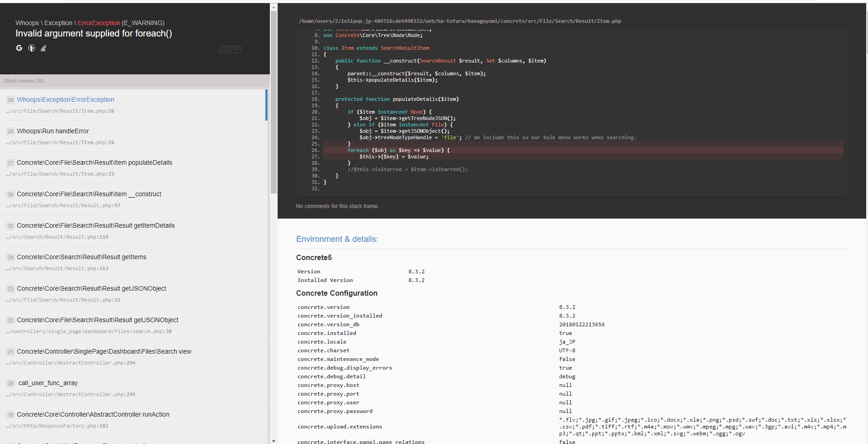Copy the exception message with COPY button
868x444 pixels.
[x=230, y=49]
